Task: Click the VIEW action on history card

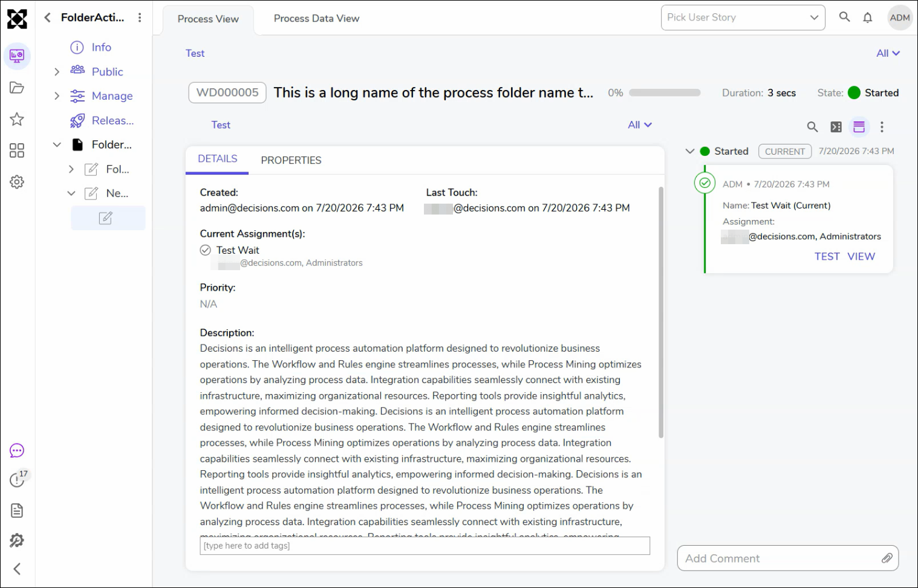Action: point(861,256)
